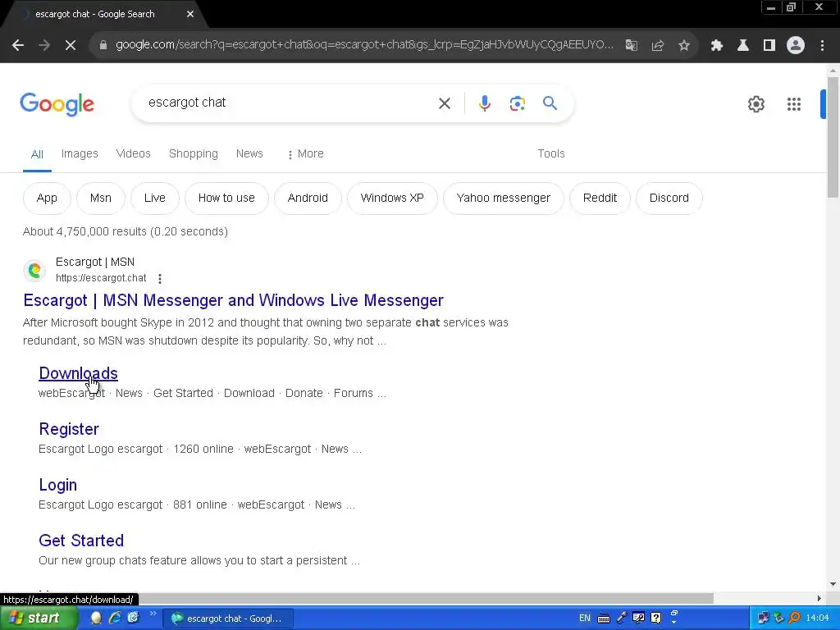Open the Downloads sitelink
840x630 pixels.
[78, 373]
